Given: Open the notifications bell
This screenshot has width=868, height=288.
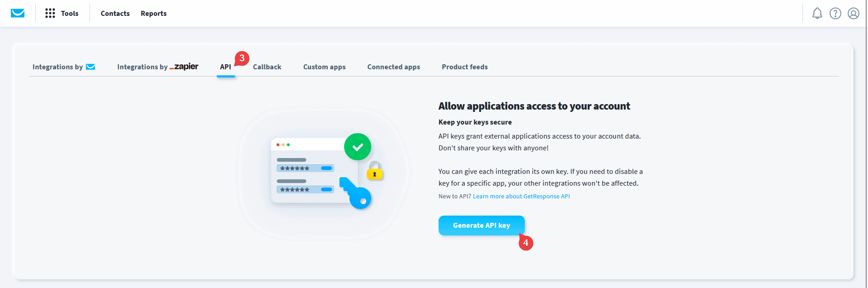Looking at the screenshot, I should [817, 14].
